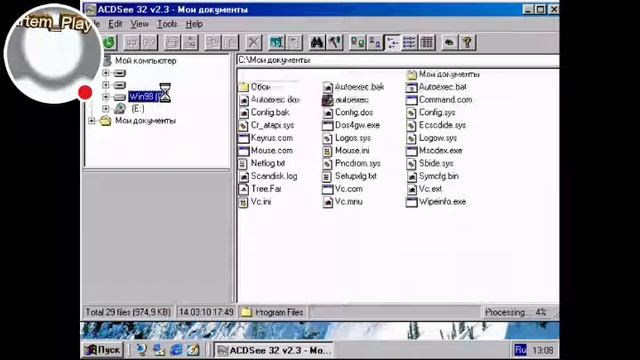
Task: Select the Мои документы folder in file list
Action: pyautogui.click(x=443, y=74)
